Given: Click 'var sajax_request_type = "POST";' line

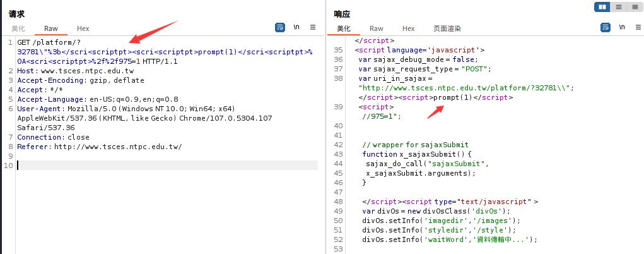Looking at the screenshot, I should click(424, 69).
